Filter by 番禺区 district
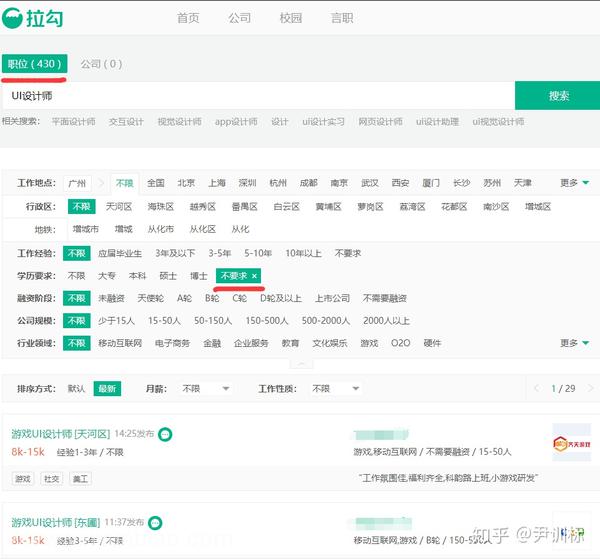 pos(245,207)
